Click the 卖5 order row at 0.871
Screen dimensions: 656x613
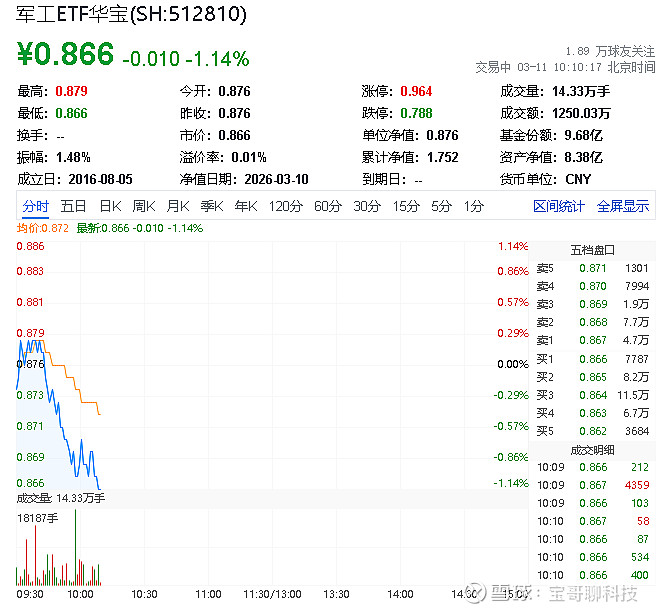(592, 268)
